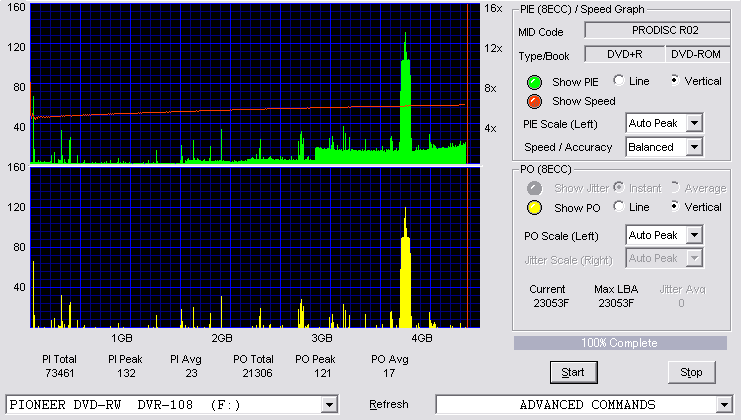Screen dimensions: 742x420
Task: Click the PRODISC R02 MID Code field
Action: click(658, 30)
